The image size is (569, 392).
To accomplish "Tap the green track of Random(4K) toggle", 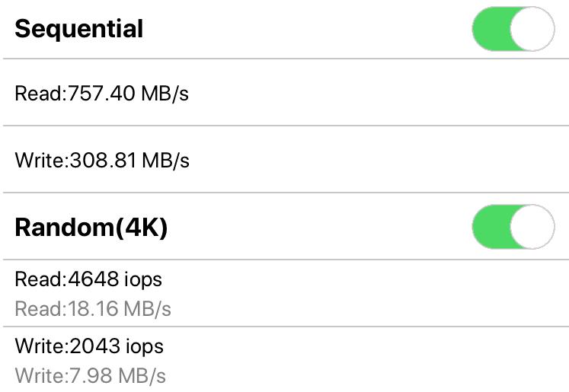I will click(490, 227).
